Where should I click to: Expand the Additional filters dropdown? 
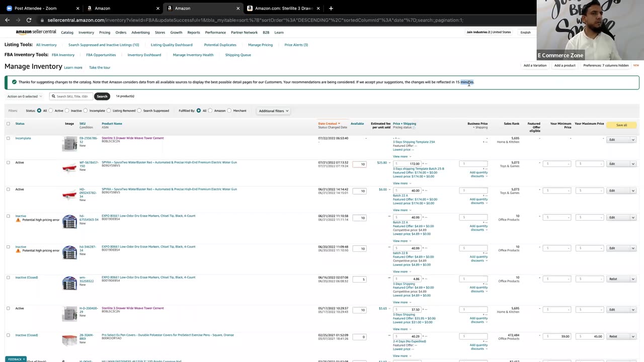point(274,111)
